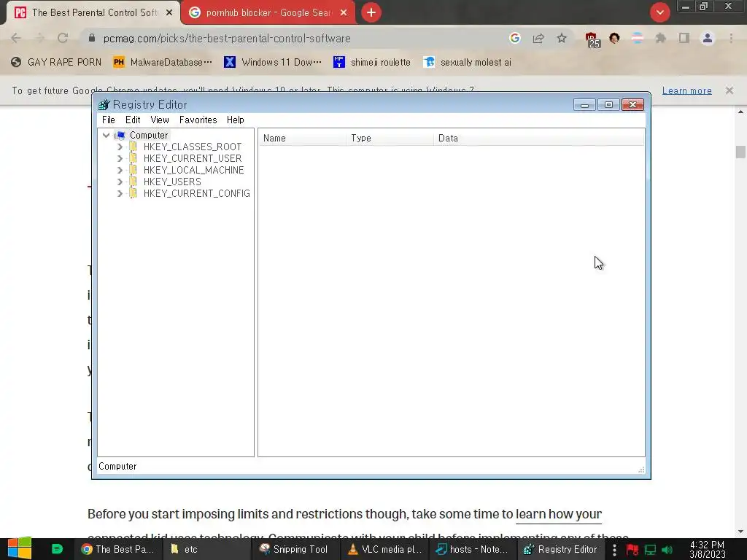Open the Edit menu in Registry Editor
Viewport: 747px width, 560px height.
pyautogui.click(x=133, y=120)
